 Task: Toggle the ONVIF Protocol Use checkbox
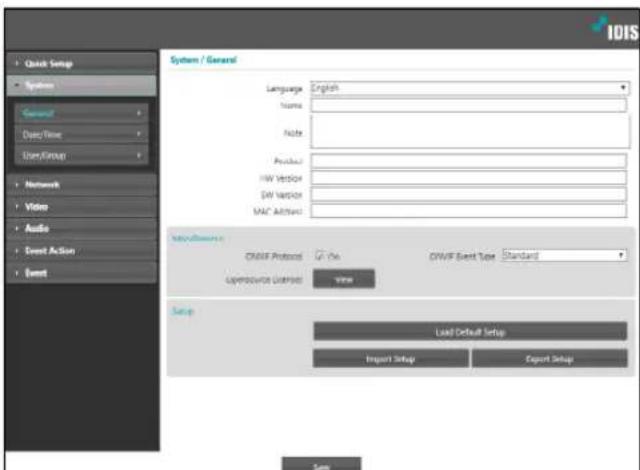tap(319, 255)
